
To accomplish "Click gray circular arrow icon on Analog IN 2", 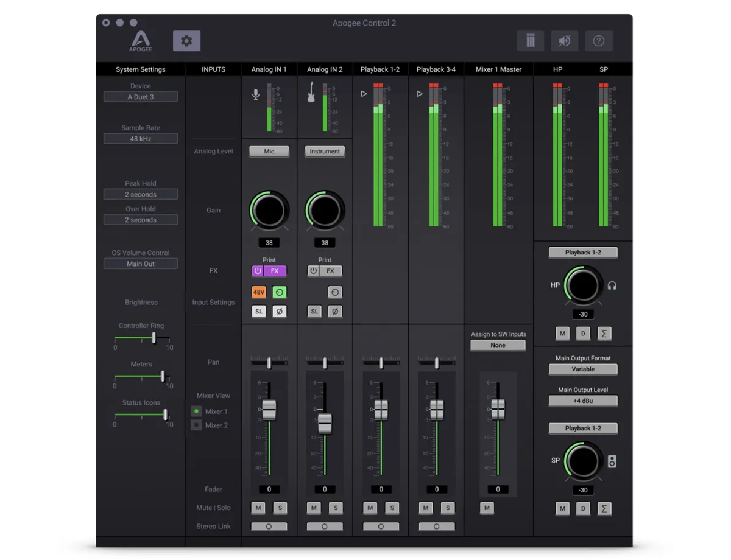I will [335, 292].
